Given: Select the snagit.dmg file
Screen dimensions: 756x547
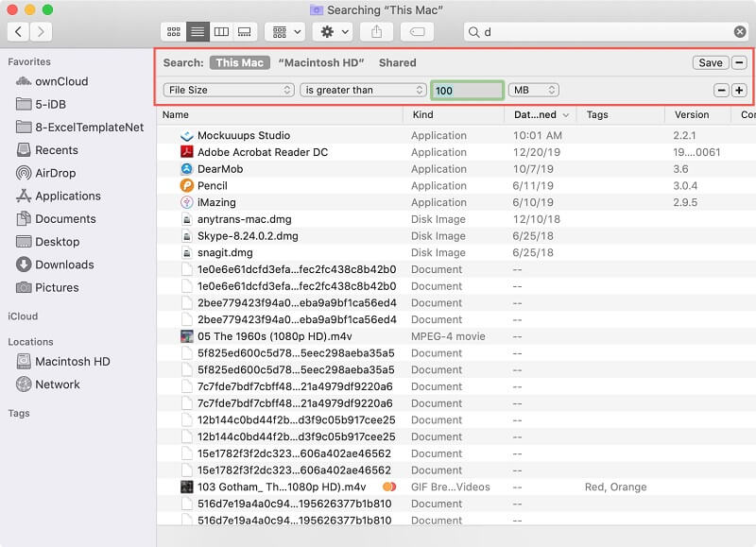Looking at the screenshot, I should pyautogui.click(x=225, y=252).
